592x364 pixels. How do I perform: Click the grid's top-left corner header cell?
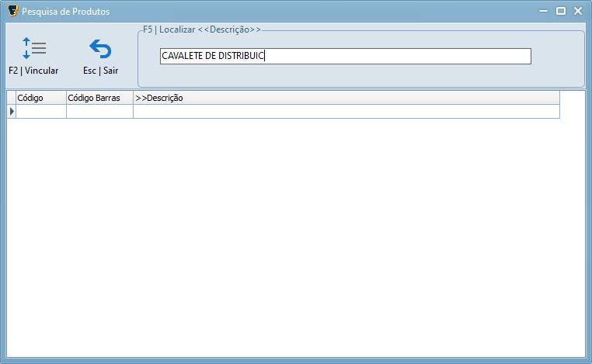(11, 98)
